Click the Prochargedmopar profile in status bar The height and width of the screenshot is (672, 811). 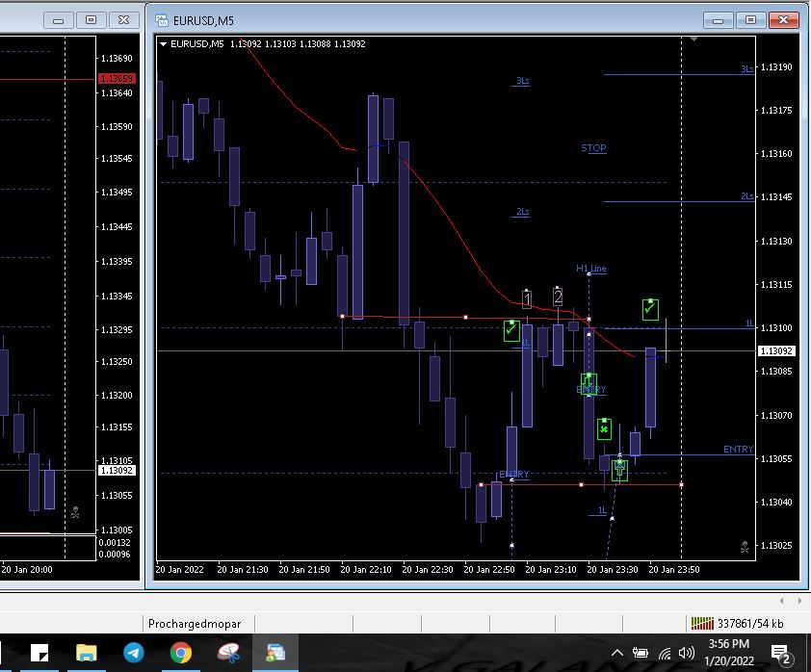(195, 624)
